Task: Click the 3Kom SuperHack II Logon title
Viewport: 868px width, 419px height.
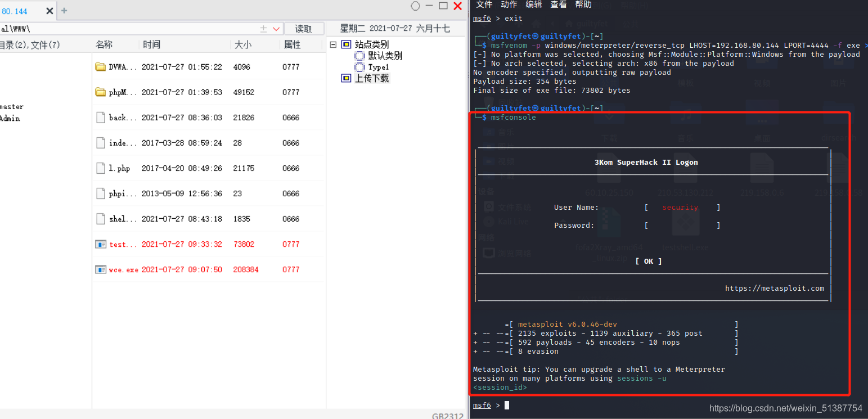Action: (x=646, y=162)
